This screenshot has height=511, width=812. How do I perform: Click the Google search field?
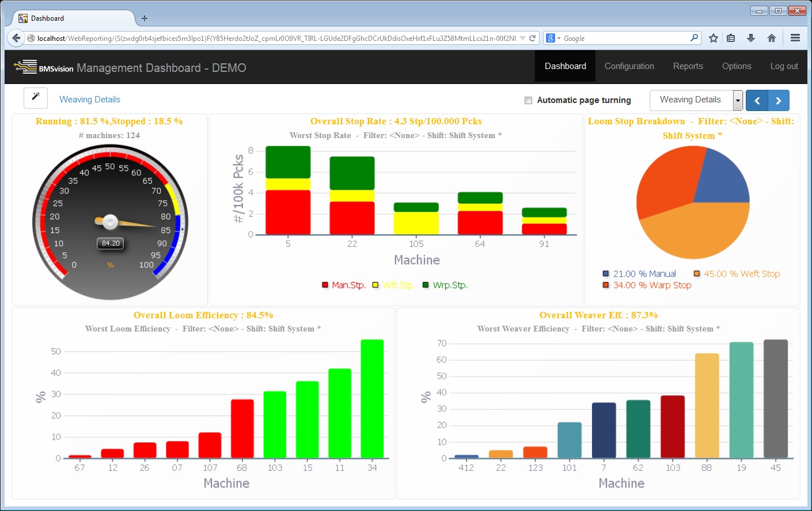(x=625, y=38)
